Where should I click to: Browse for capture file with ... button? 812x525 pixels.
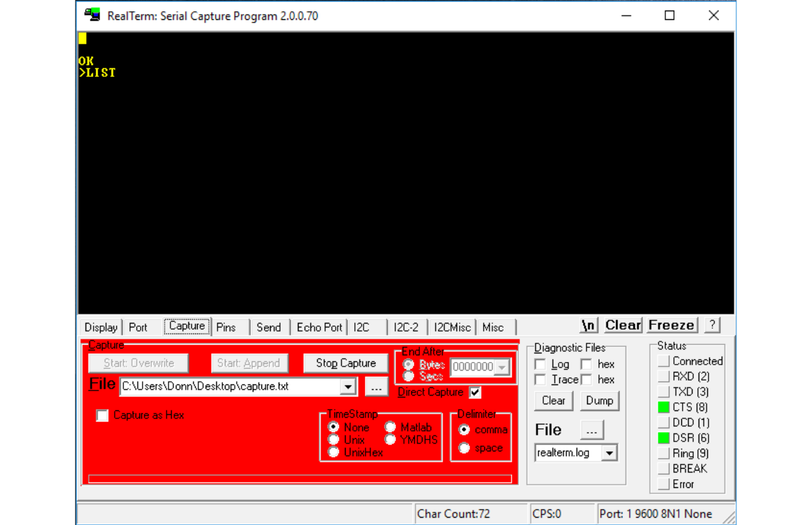click(376, 386)
